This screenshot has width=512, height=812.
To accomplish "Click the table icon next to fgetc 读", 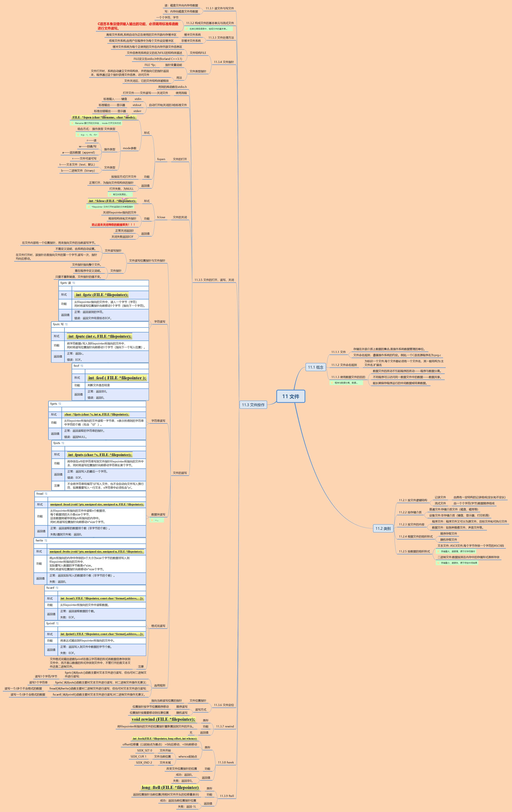I will 74,283.
